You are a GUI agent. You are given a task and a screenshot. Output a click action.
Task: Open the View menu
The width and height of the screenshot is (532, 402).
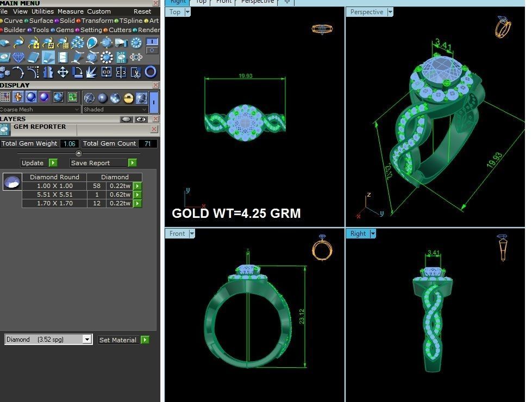click(20, 11)
